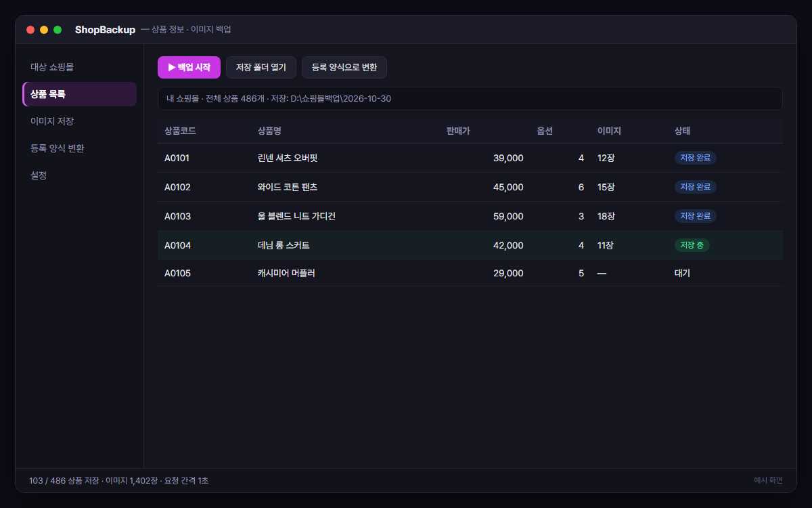Minimize the window with the yellow button
812x508 pixels.
tap(44, 30)
